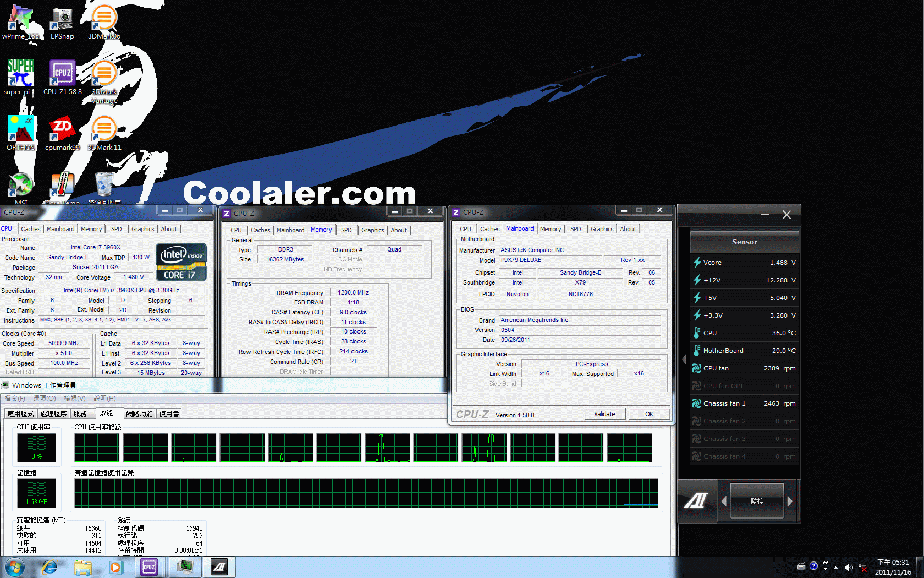Click the DRAM Frequency value 1200.0 MHz

pos(353,292)
